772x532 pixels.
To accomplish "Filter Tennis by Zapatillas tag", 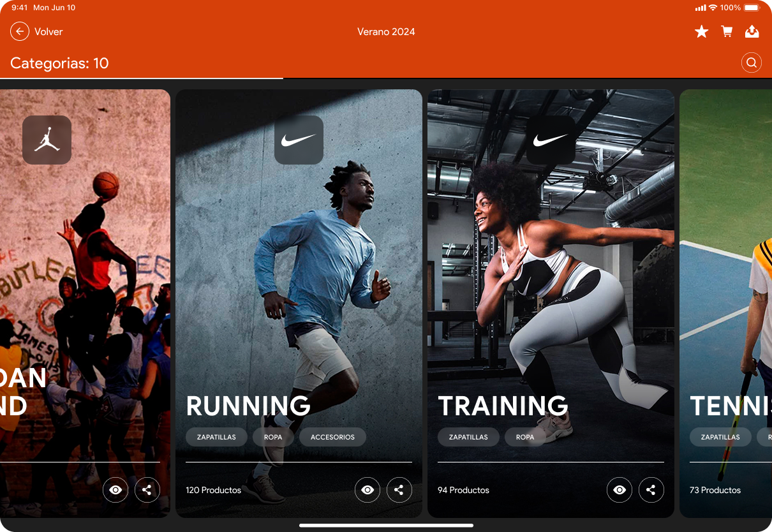I will (x=720, y=437).
